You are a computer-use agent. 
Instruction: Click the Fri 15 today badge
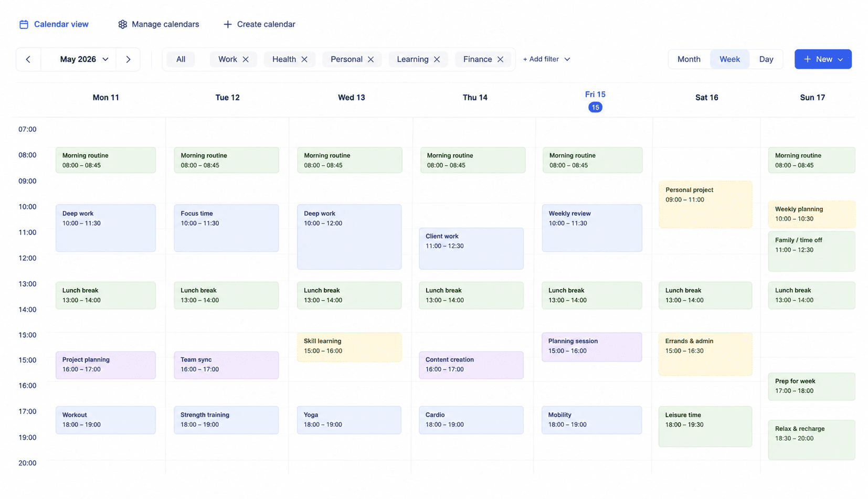(x=595, y=107)
